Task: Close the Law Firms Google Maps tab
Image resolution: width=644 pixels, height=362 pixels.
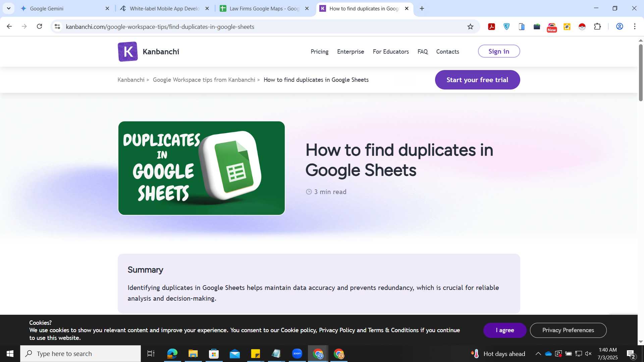Action: [307, 8]
